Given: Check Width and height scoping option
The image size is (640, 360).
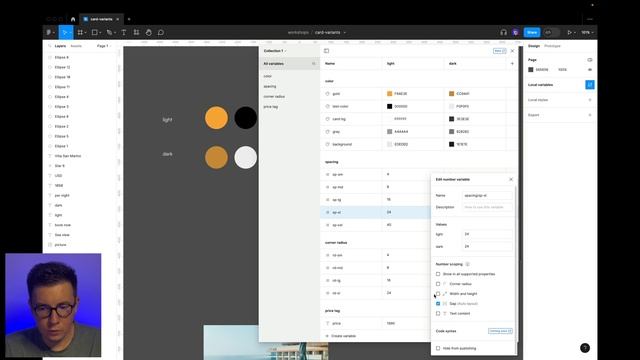Looking at the screenshot, I should (x=438, y=293).
